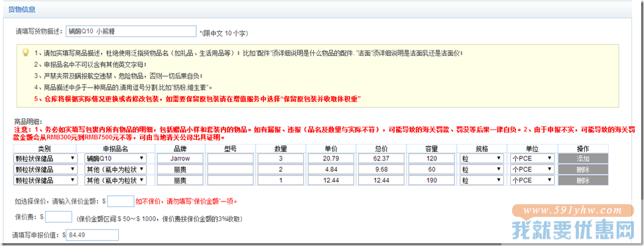This screenshot has width=644, height=246.
Task: Click the empty 型号 field in the quantity 2 row
Action: 230,169
